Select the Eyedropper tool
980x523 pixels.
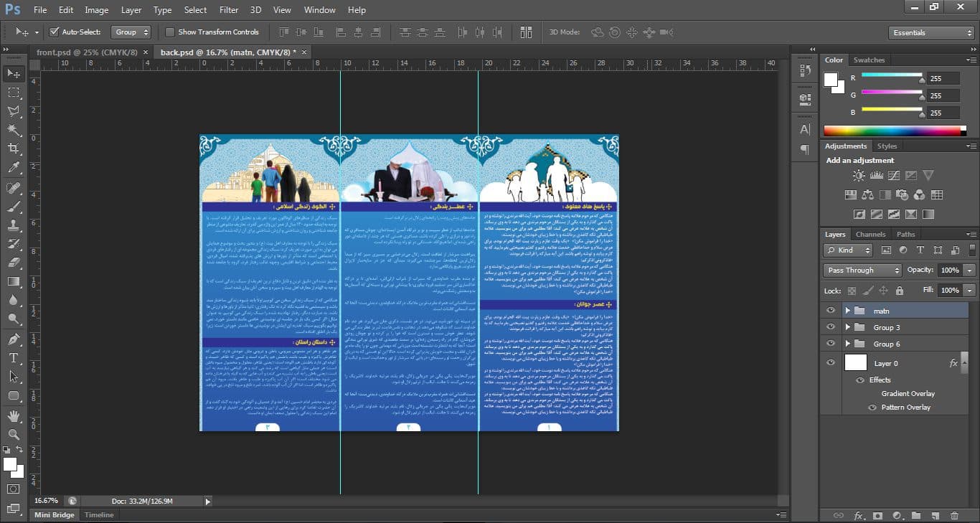point(14,168)
